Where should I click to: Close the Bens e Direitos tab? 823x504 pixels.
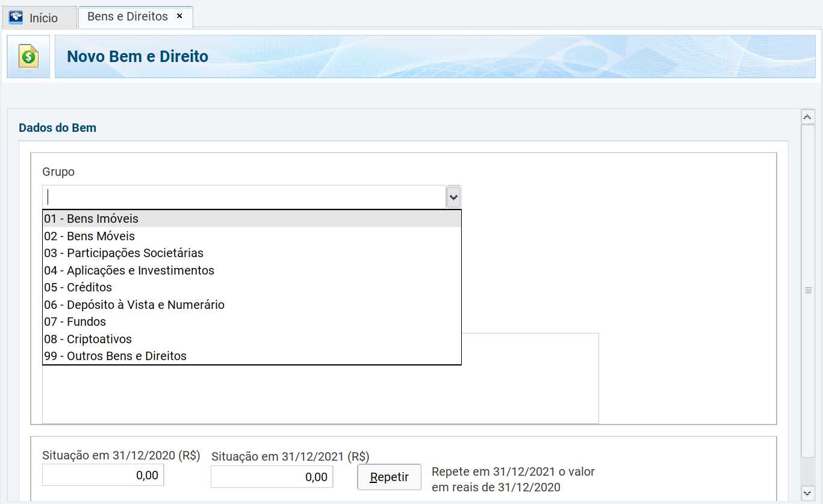(x=179, y=16)
